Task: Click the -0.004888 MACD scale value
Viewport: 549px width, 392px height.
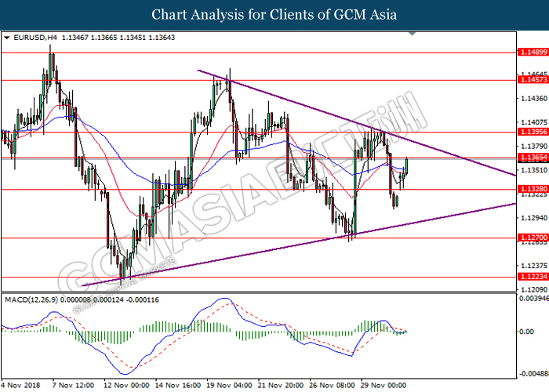Action: pos(533,374)
